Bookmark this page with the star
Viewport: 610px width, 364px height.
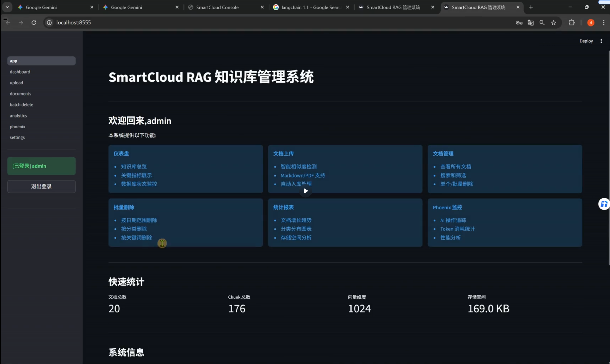(554, 23)
